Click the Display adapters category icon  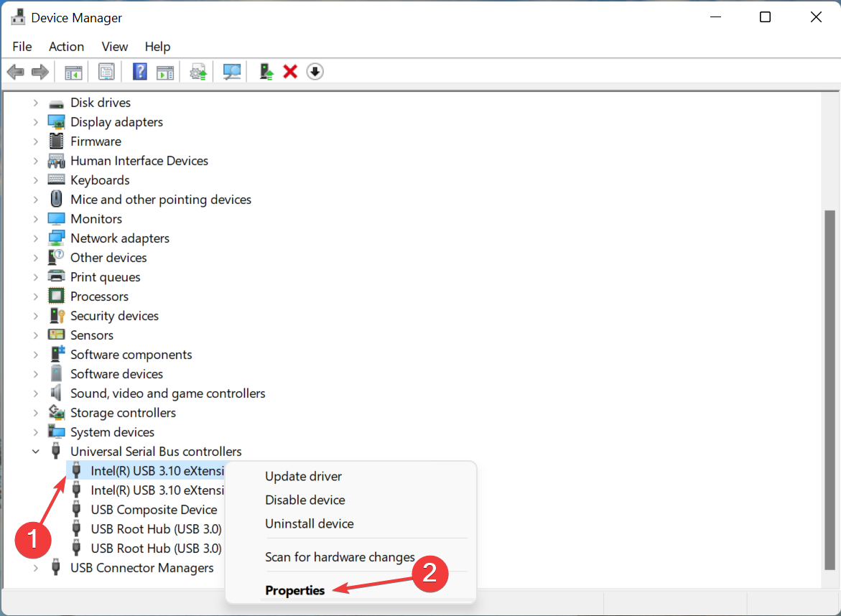56,122
